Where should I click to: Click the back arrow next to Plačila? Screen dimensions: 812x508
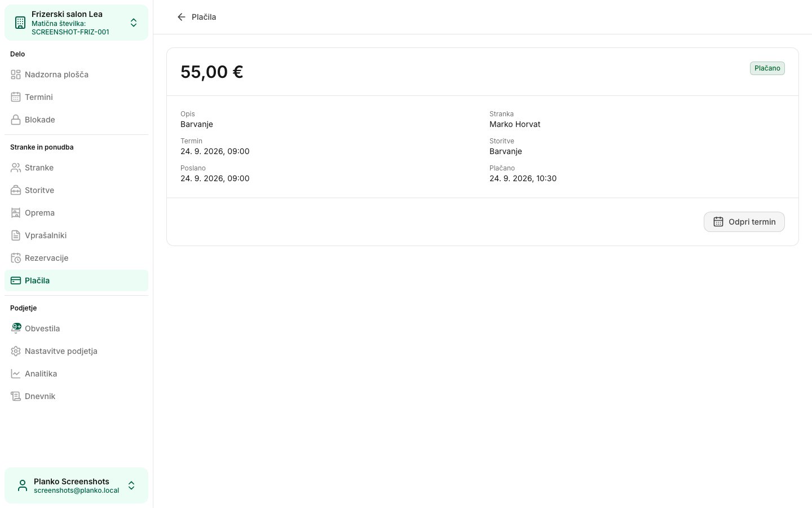coord(181,17)
